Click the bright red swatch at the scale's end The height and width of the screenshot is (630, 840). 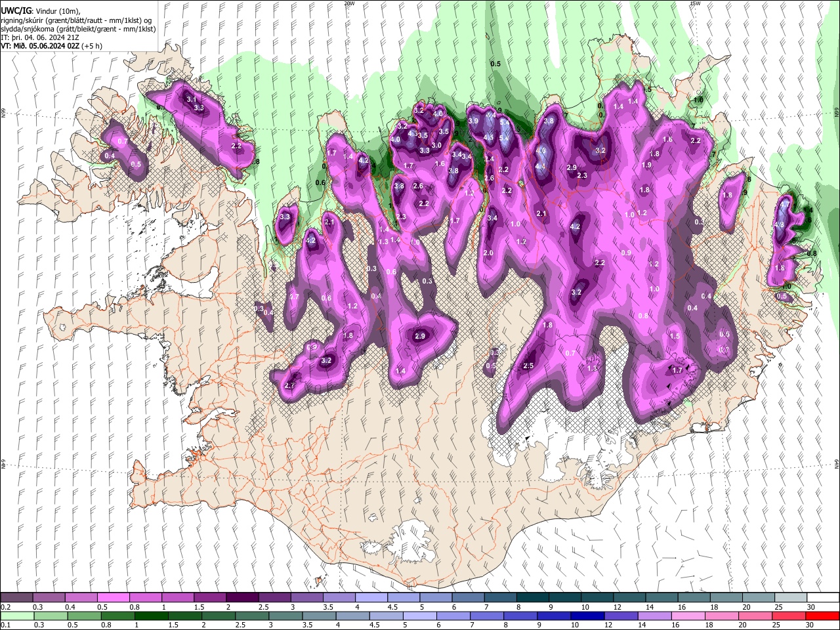[822, 616]
